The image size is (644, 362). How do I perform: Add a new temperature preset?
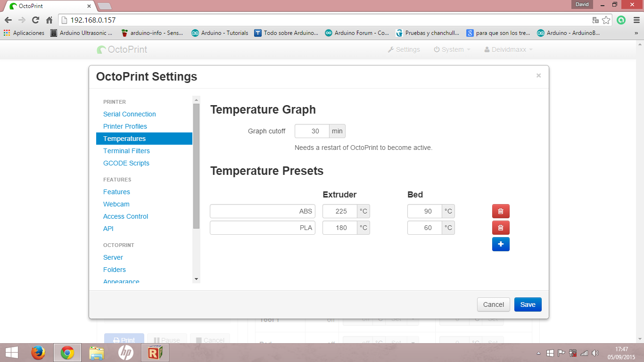coord(501,244)
